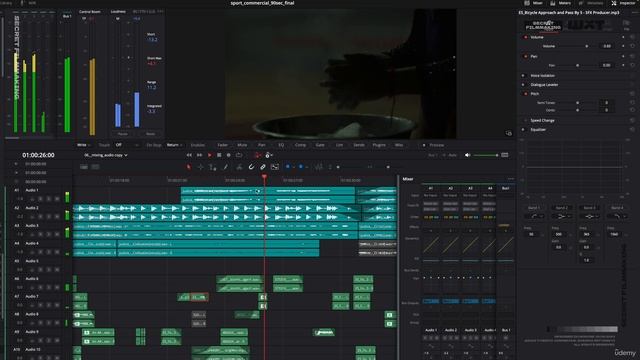Click the video thumbnail track icon
The height and width of the screenshot is (360, 640).
[x=275, y=167]
